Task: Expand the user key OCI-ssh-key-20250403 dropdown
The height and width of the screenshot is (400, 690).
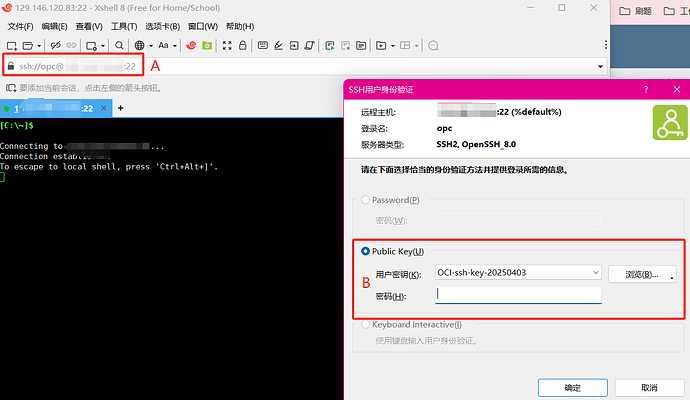Action: [x=596, y=273]
